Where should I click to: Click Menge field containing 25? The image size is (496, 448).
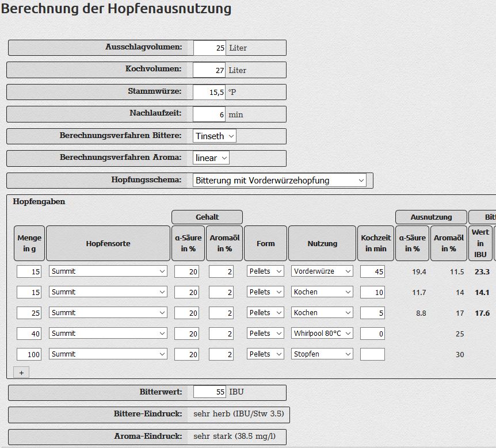29,313
